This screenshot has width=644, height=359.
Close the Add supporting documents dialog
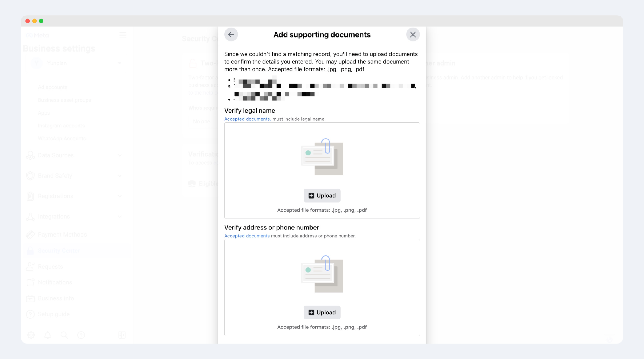(x=413, y=34)
